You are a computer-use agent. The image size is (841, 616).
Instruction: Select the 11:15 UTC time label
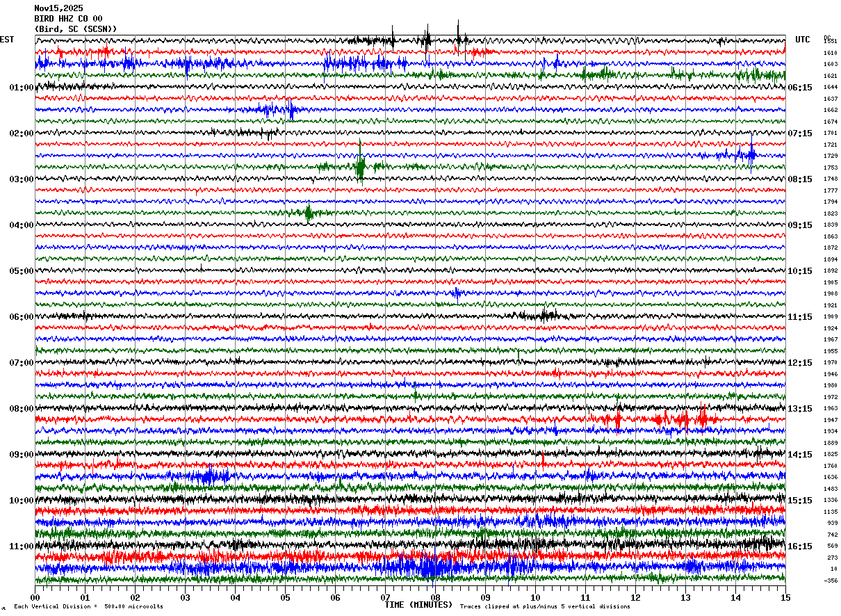pyautogui.click(x=801, y=317)
